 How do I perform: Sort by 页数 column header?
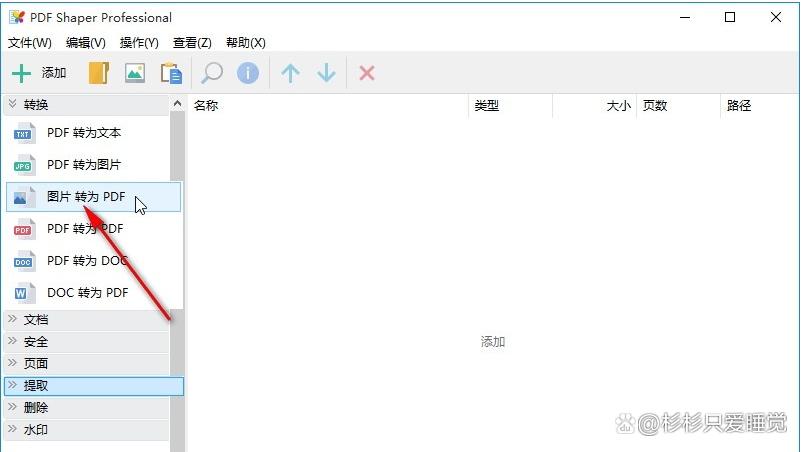tap(679, 106)
